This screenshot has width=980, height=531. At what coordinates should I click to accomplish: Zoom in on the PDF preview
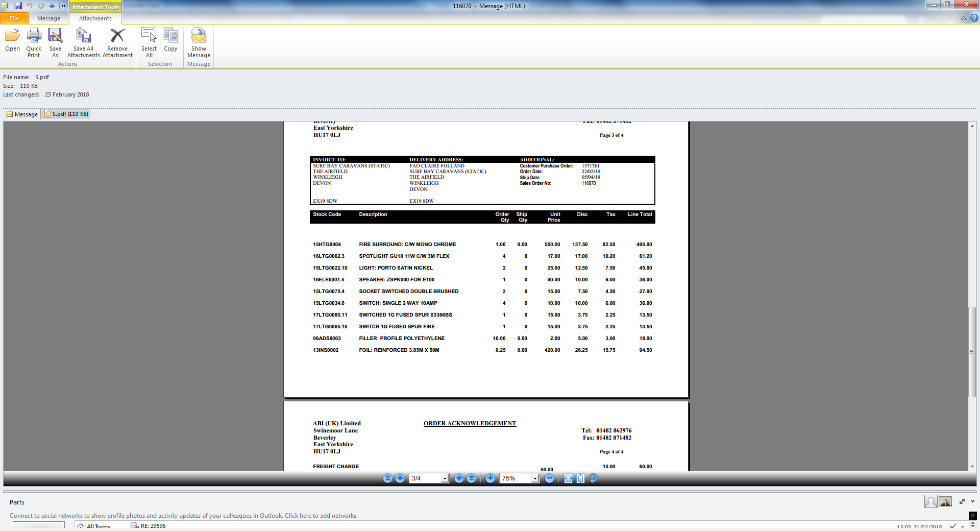490,478
